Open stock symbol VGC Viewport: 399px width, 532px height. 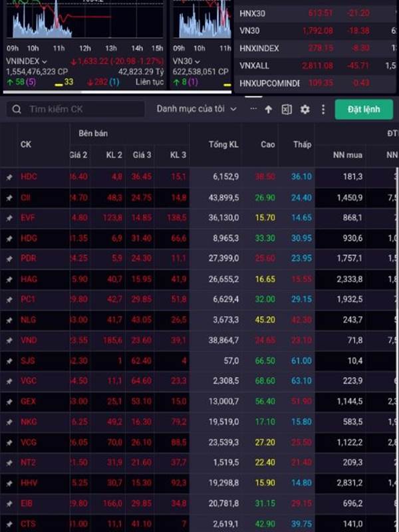(29, 381)
